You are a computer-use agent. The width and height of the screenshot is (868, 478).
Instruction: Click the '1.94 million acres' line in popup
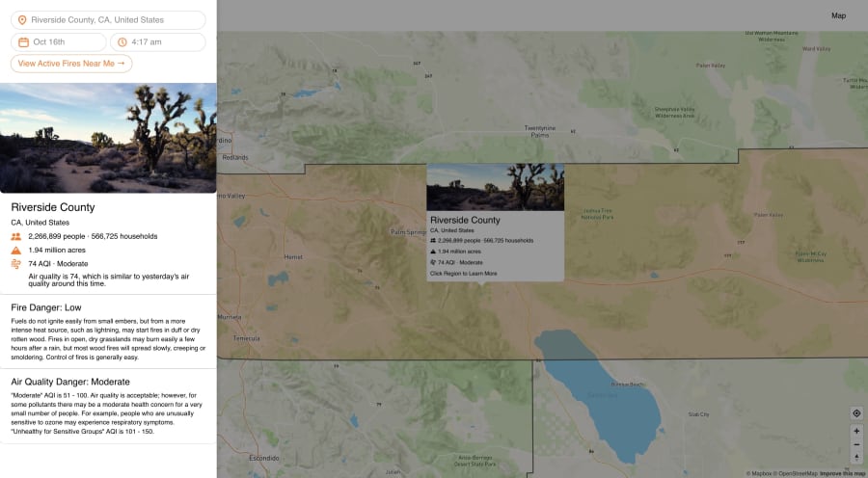[x=459, y=252]
